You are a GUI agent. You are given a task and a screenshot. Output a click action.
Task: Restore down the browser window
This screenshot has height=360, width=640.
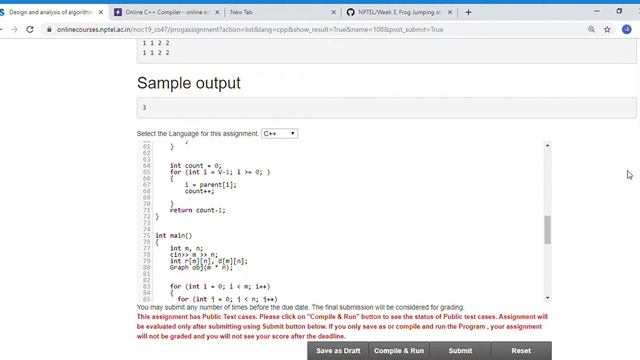[x=619, y=11]
